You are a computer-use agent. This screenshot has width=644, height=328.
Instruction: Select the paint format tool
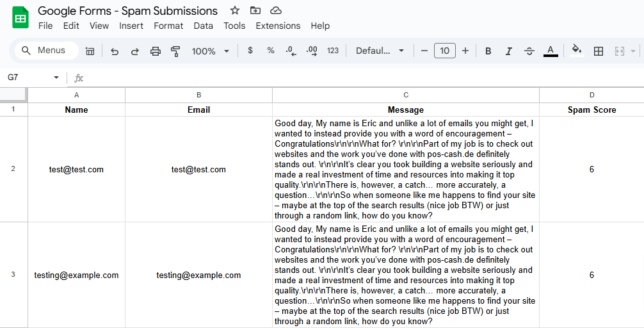pos(176,51)
